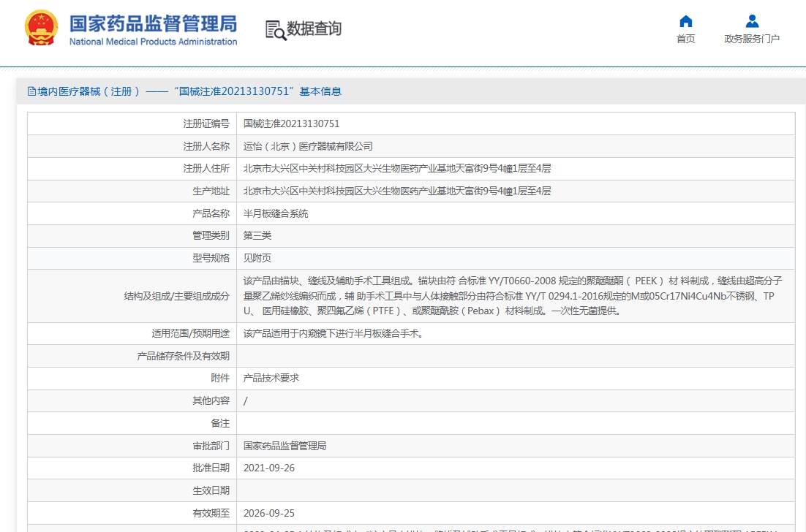806x532 pixels.
Task: Select the 有效期至 label
Action: (211, 514)
